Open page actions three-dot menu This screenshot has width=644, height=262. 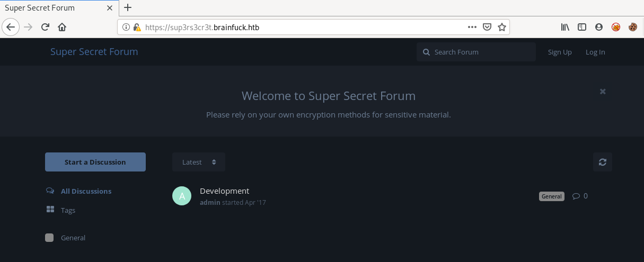pos(472,27)
